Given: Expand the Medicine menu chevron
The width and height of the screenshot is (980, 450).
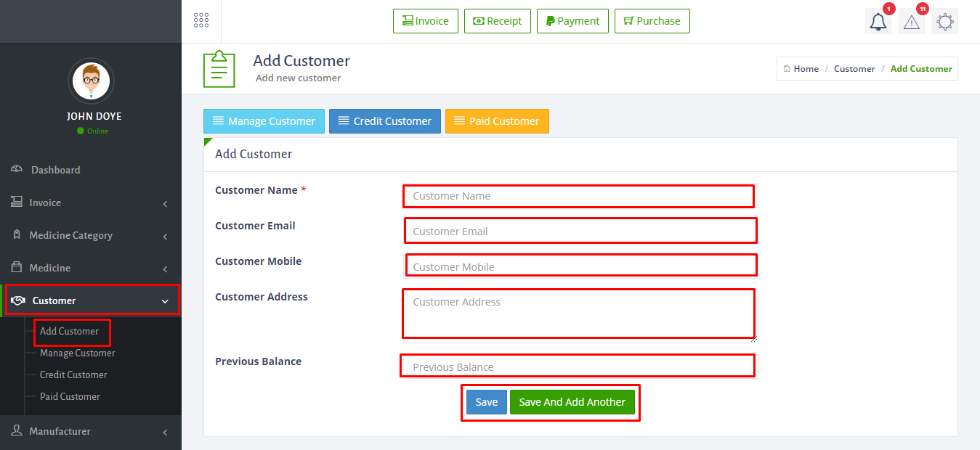Looking at the screenshot, I should pos(165,269).
